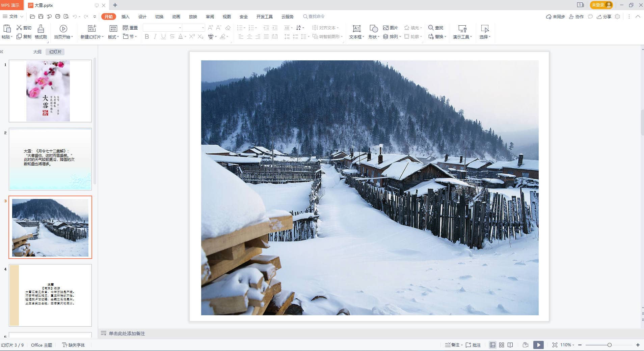The height and width of the screenshot is (351, 644).
Task: Align text left
Action: click(x=241, y=36)
